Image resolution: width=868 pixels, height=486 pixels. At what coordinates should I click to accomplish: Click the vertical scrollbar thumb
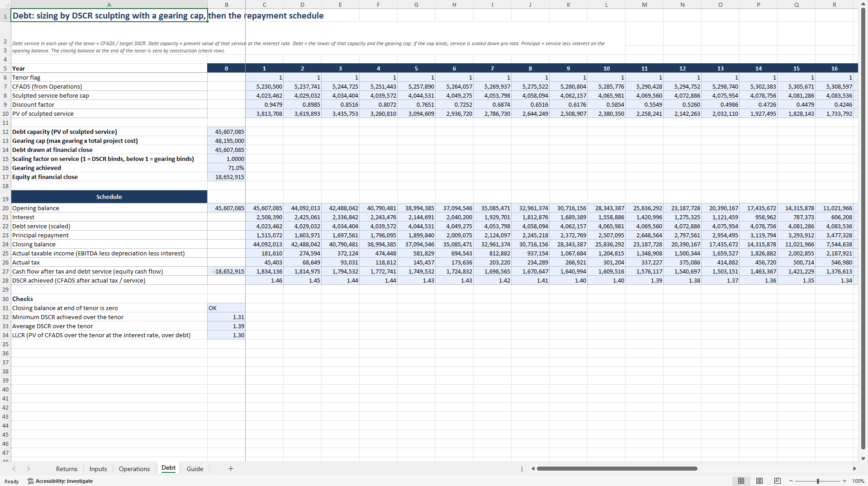pyautogui.click(x=863, y=228)
